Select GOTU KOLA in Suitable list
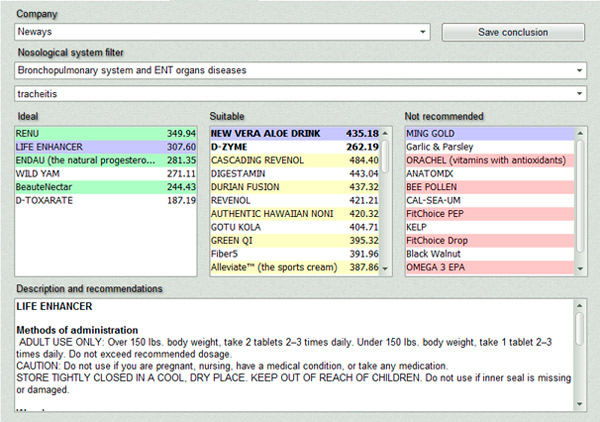The image size is (600, 422). (295, 227)
